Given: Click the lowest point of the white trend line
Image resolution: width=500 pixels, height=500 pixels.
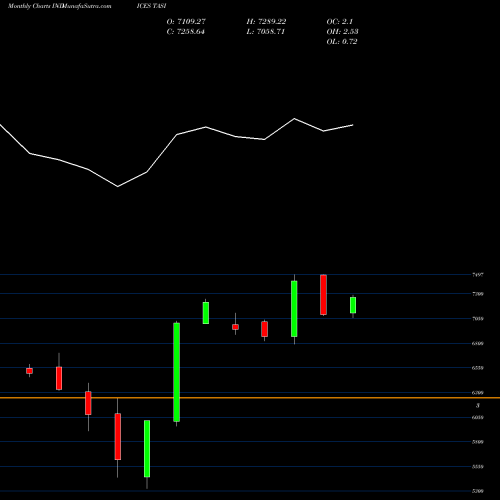Looking at the screenshot, I should (x=118, y=186).
